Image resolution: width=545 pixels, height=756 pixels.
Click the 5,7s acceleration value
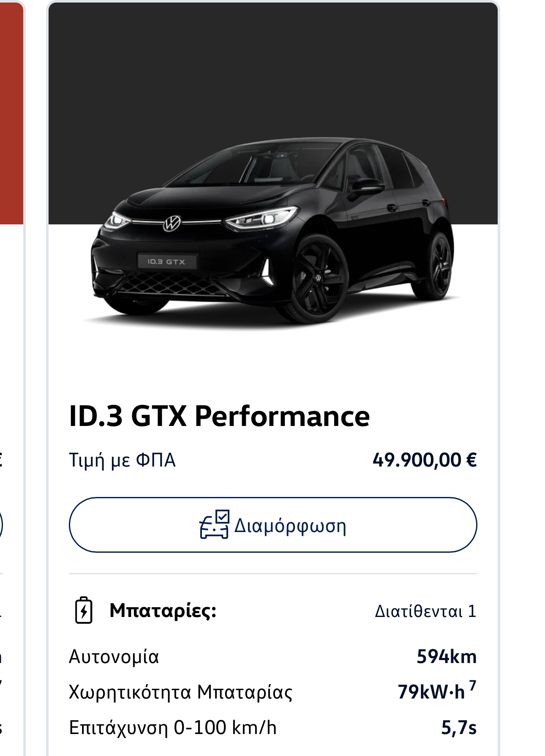coord(459,728)
